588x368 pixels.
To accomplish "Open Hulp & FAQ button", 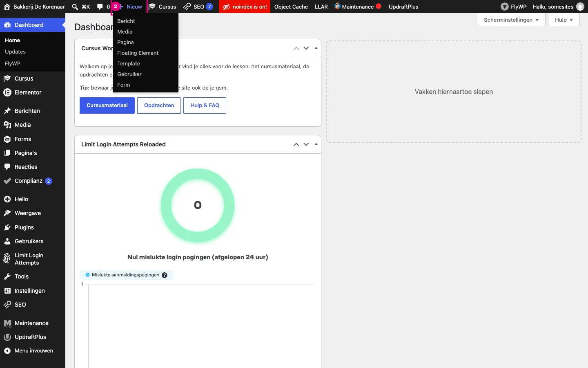I will (205, 105).
